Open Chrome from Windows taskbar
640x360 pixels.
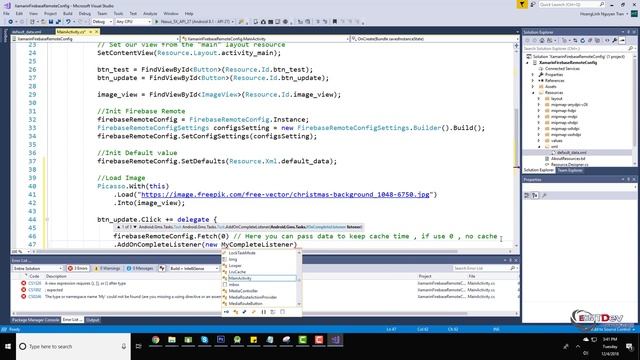(156, 340)
